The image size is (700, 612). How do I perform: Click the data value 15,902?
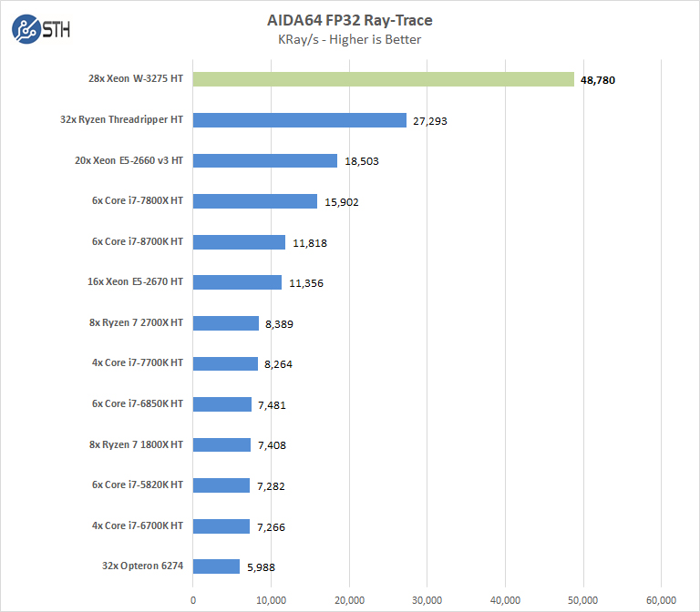(x=342, y=202)
